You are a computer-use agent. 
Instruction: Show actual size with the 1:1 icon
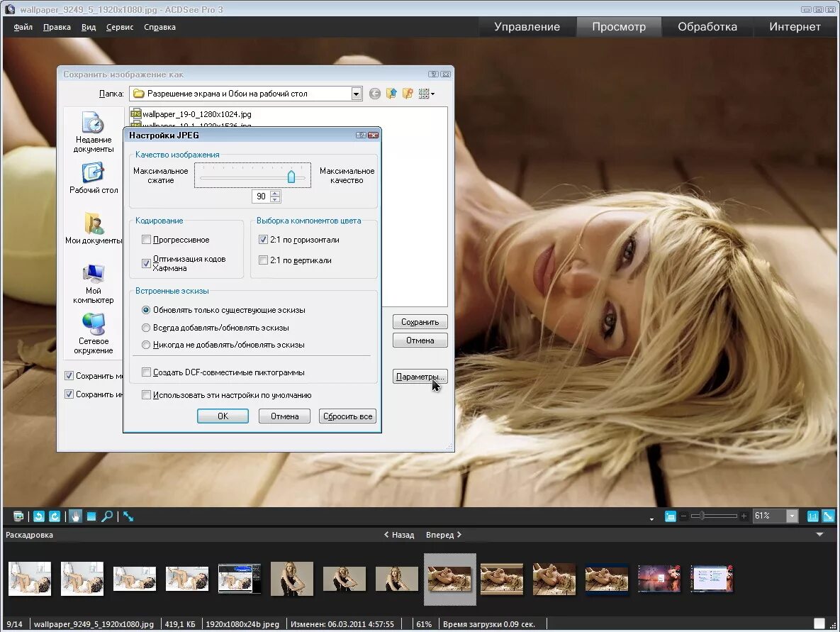coord(812,516)
